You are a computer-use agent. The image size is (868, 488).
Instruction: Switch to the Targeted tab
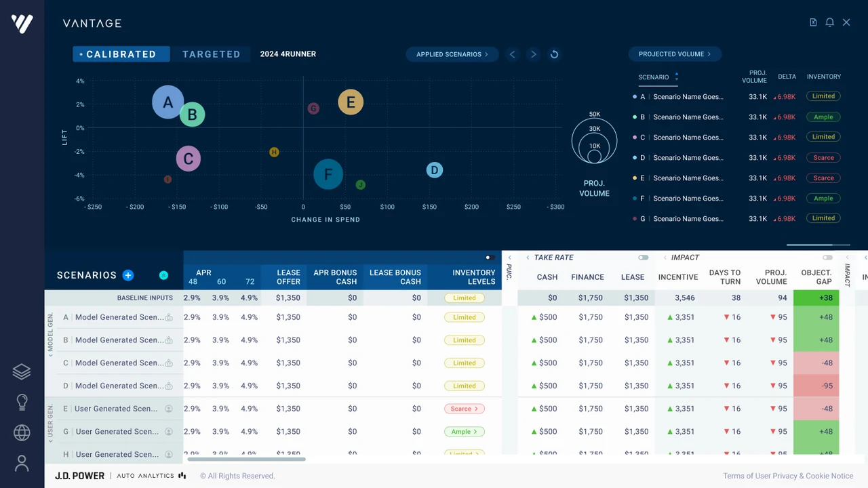pos(211,54)
